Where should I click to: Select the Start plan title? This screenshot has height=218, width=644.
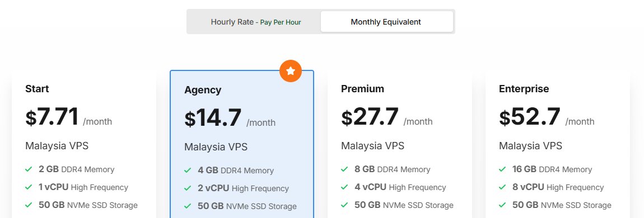37,89
